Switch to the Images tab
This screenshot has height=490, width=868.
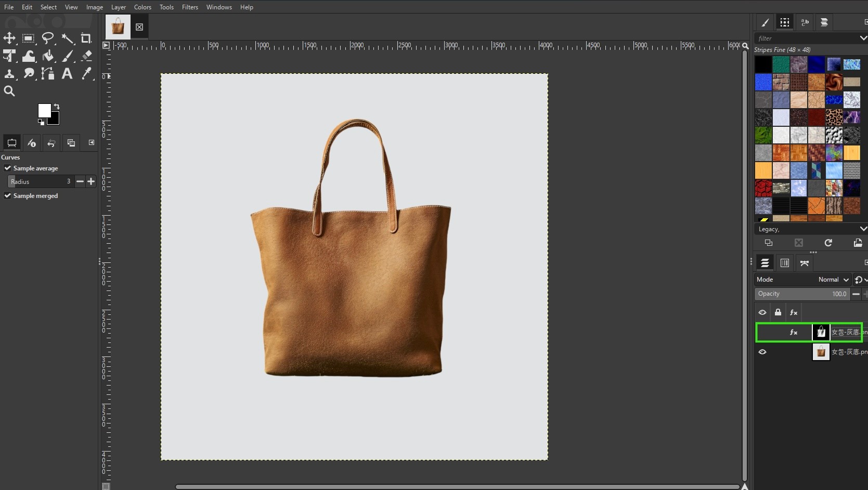coord(71,143)
